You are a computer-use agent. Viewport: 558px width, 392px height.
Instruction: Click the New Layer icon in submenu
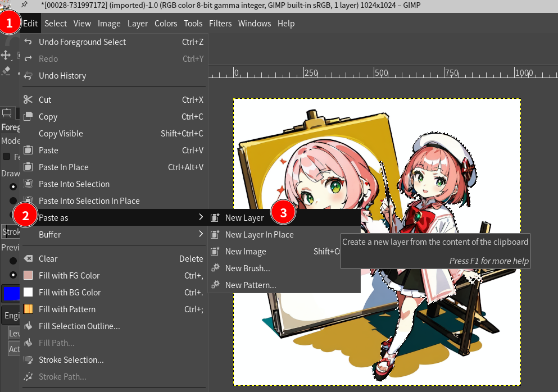215,218
